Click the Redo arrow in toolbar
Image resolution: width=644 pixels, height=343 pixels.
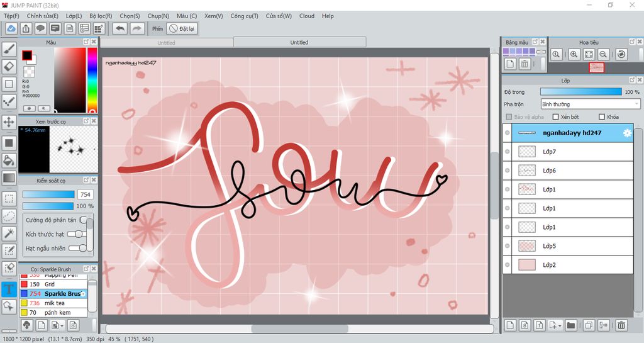[x=137, y=28]
